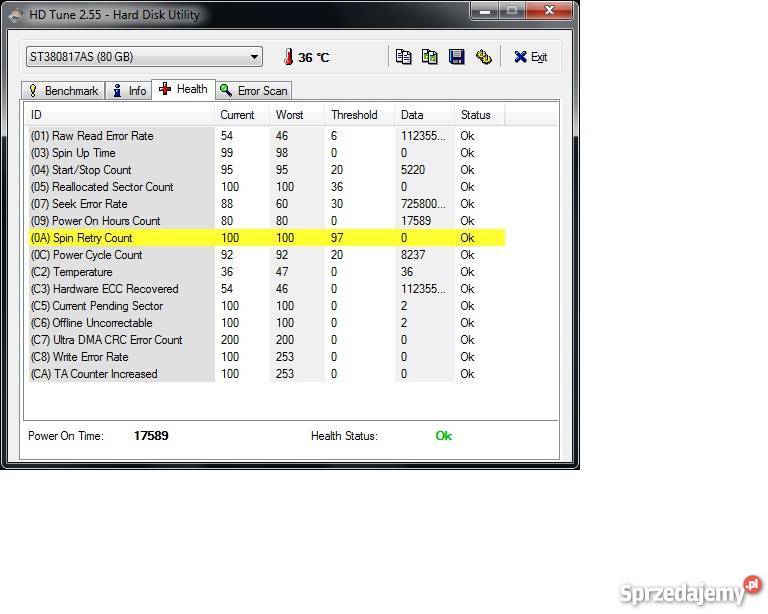The width and height of the screenshot is (768, 614).
Task: Switch to the Benchmark tab
Action: pos(63,91)
